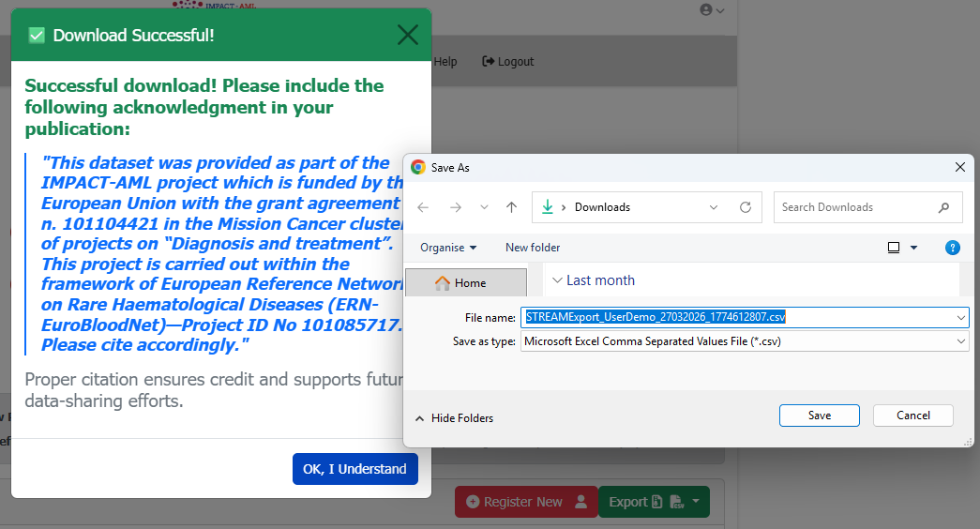Viewport: 980px width, 529px height.
Task: Open the user account menu icon
Action: 712,10
